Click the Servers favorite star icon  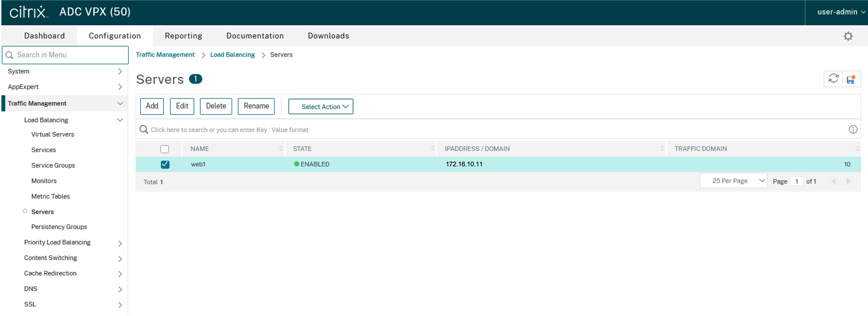(x=25, y=211)
